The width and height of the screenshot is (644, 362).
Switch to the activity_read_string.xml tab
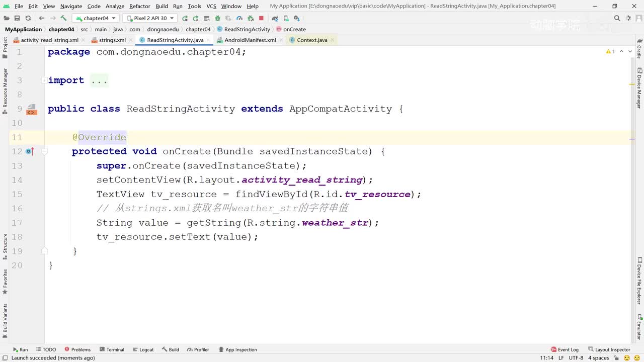point(49,40)
